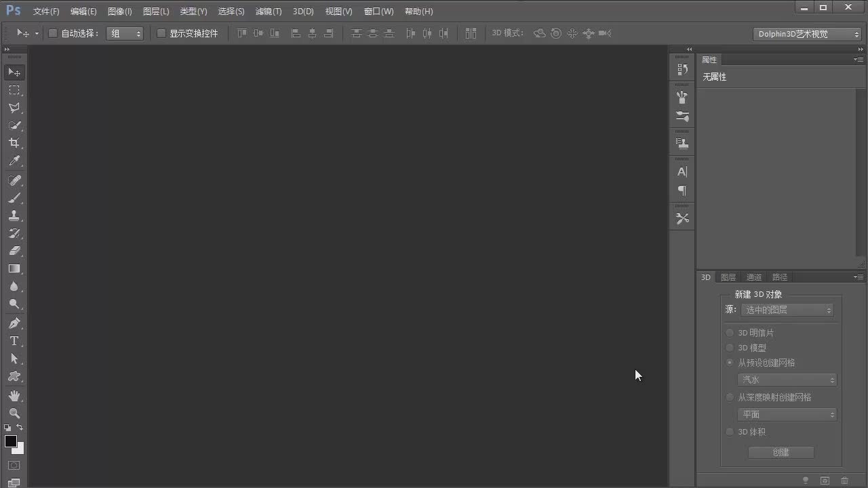This screenshot has height=488, width=868.
Task: Select the Crop tool
Action: (x=14, y=143)
